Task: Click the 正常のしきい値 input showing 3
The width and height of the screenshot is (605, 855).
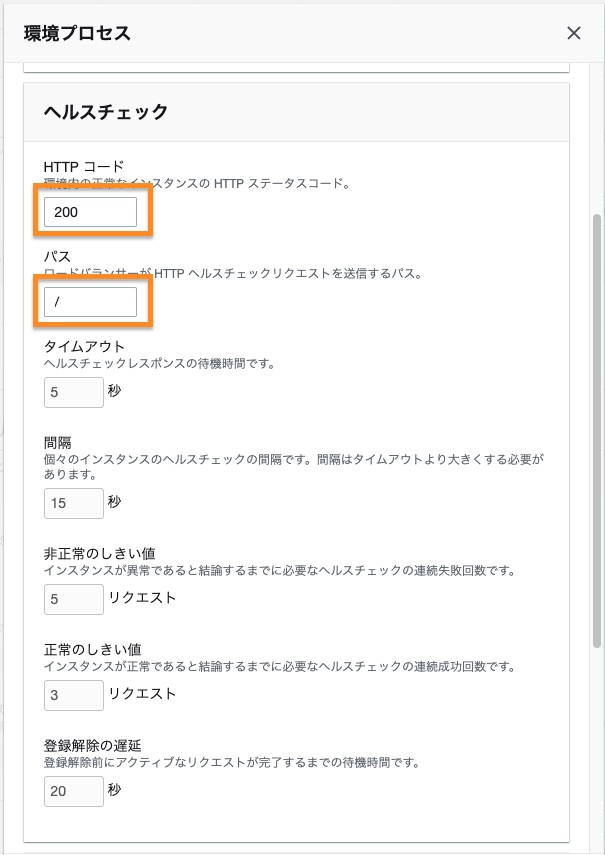Action: [74, 694]
